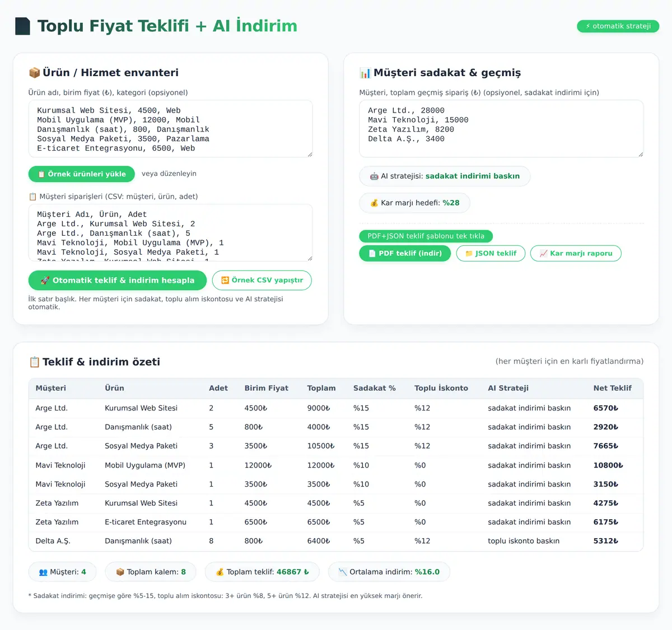This screenshot has height=630, width=672.
Task: Open the Kar marjı raporu
Action: click(x=576, y=254)
